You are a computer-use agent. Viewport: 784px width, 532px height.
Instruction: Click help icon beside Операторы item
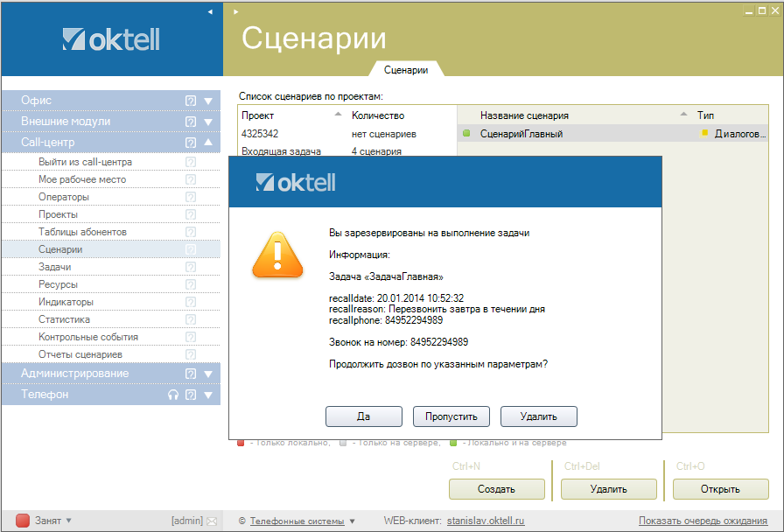pos(191,197)
